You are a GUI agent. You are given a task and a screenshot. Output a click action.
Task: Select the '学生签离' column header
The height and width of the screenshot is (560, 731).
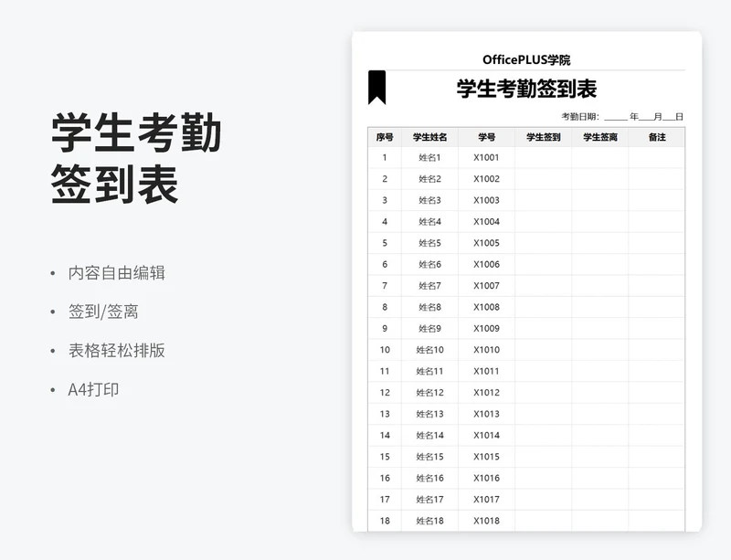(600, 137)
